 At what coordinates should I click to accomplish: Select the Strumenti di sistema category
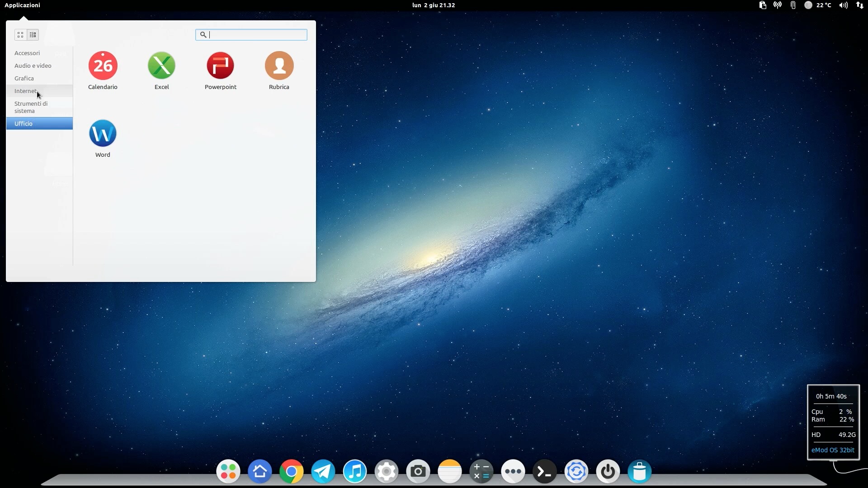(39, 107)
